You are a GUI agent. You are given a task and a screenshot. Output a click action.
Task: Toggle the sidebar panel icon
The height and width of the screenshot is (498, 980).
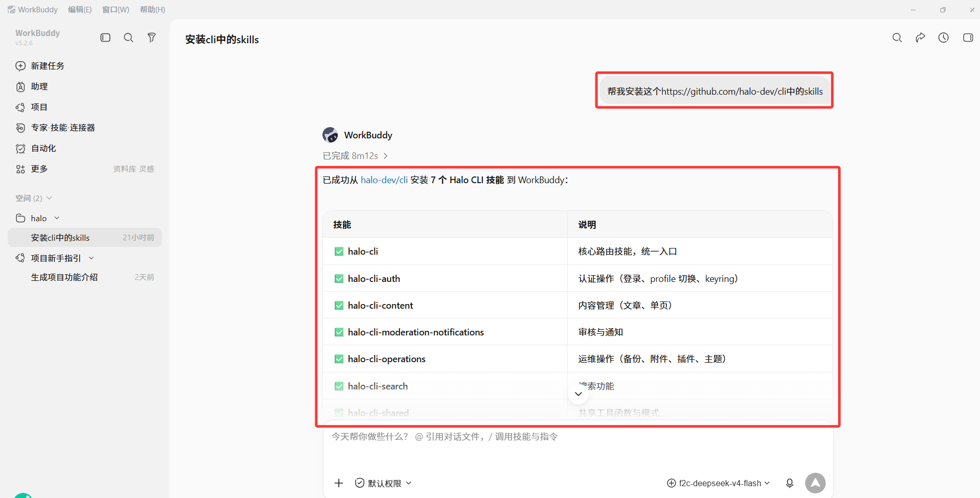(105, 38)
